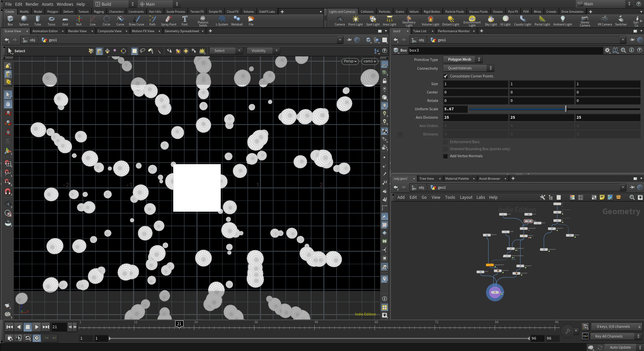Toggle real-time playback clock button
This screenshot has width=644, height=351.
pos(37,338)
